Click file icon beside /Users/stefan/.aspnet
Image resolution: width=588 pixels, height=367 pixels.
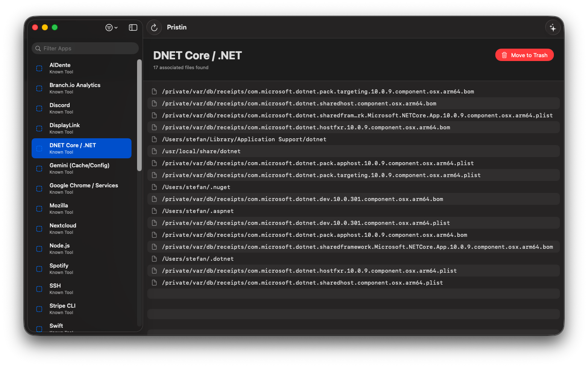[x=155, y=211]
